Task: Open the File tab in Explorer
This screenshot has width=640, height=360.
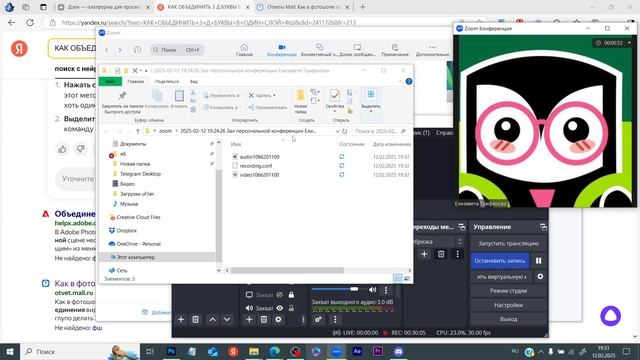Action: coord(110,81)
